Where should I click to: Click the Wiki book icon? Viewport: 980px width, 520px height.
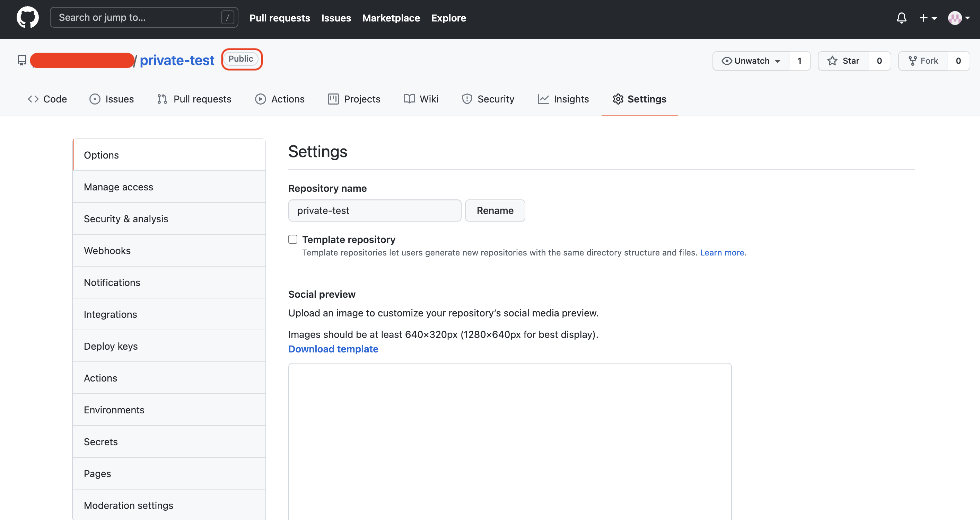(x=409, y=99)
